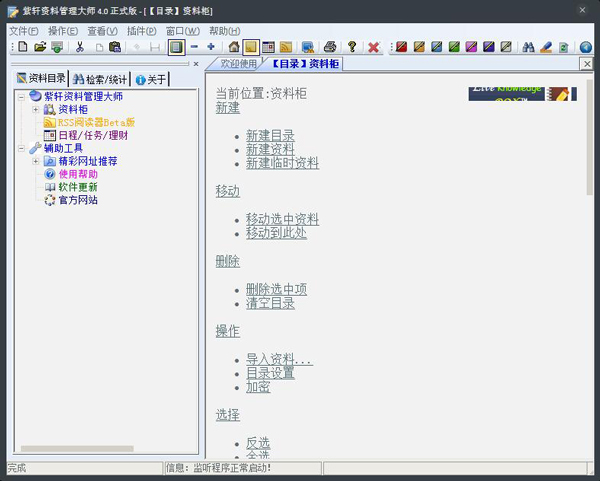Click the red X delete icon

(373, 47)
